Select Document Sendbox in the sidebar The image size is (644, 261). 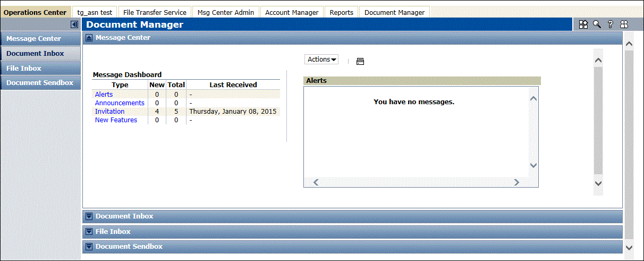tap(40, 83)
